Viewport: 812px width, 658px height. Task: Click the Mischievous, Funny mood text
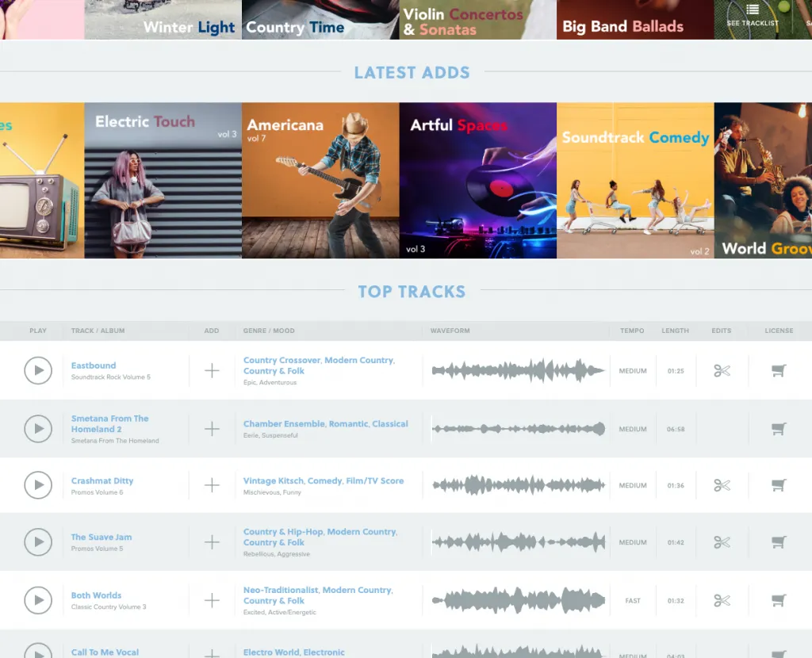(x=272, y=492)
